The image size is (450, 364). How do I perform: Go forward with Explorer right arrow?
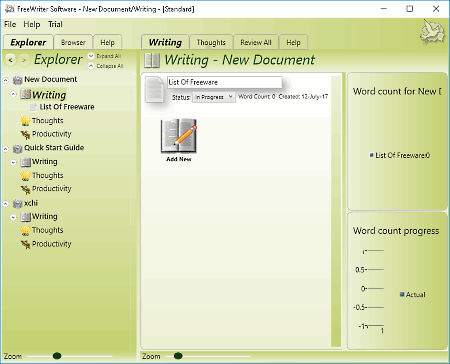click(24, 60)
